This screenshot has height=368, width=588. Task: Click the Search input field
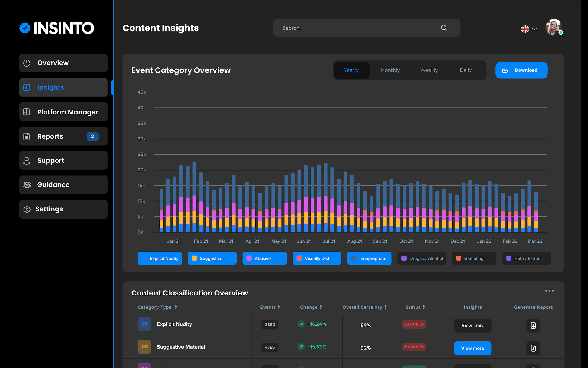(357, 28)
